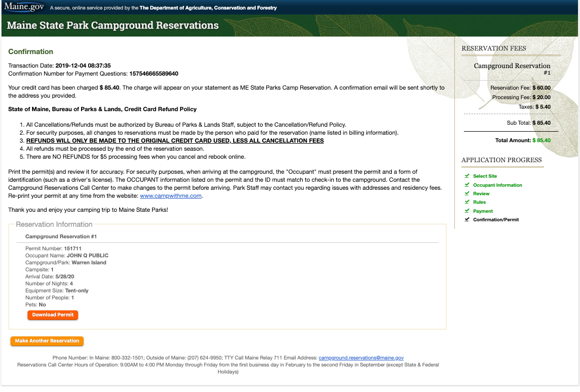Click the checkmark icon beside Select Site
580x392 pixels.
point(467,176)
